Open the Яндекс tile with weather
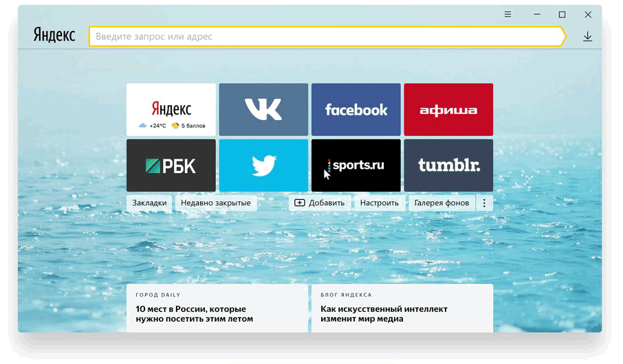 tap(171, 110)
